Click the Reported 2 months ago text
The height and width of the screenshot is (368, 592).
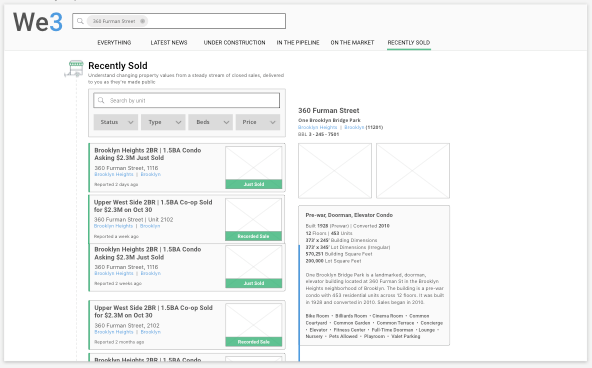point(119,342)
